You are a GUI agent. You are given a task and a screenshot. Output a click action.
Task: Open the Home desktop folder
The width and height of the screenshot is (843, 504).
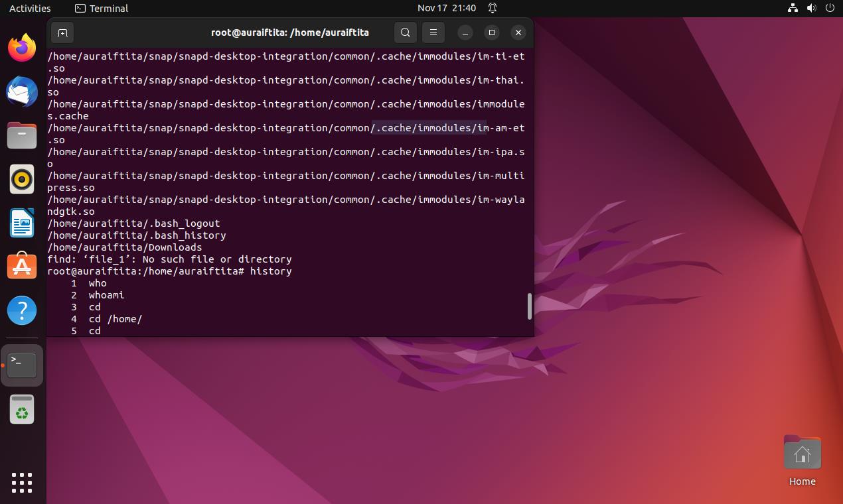pyautogui.click(x=802, y=461)
